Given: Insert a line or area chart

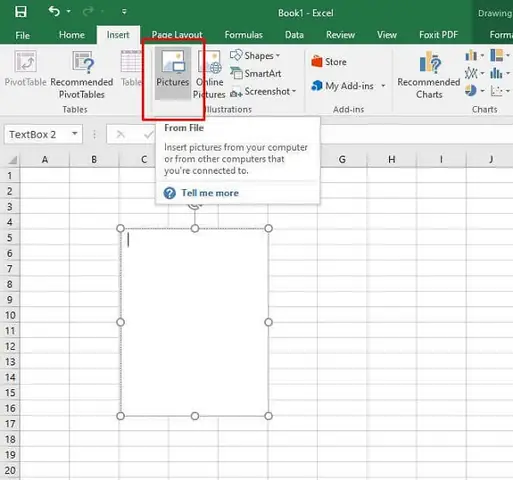Looking at the screenshot, I should 474,73.
